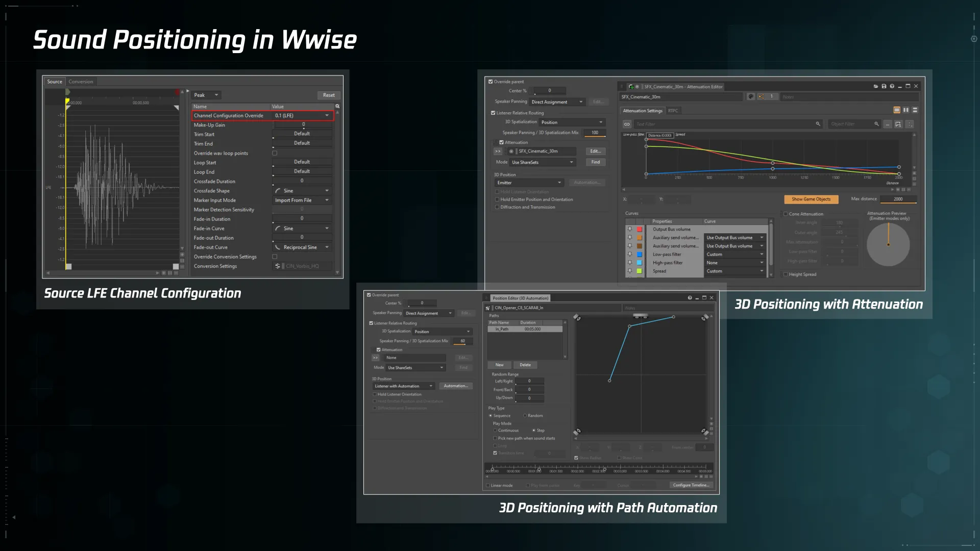The width and height of the screenshot is (980, 551).
Task: Click the Automation... button in path panel
Action: point(455,386)
